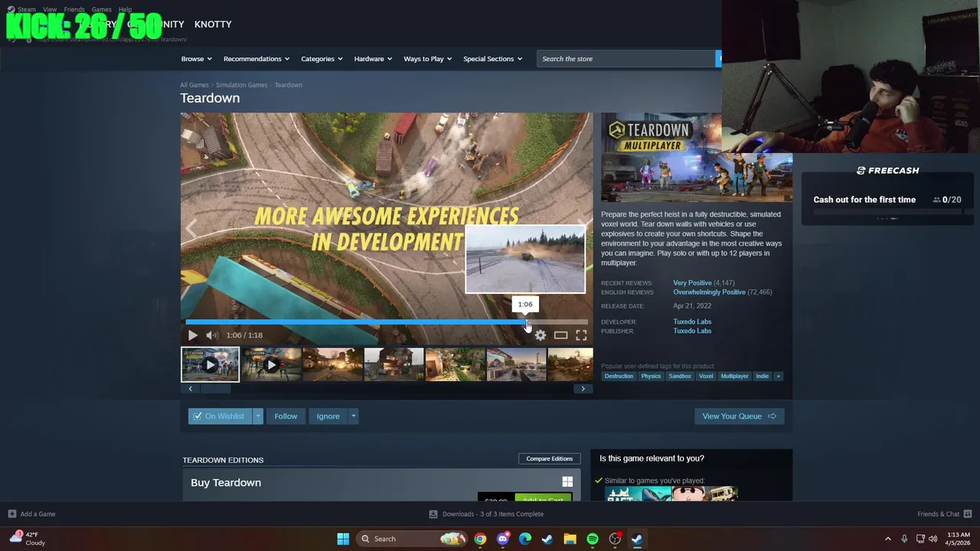Open video settings gear icon
Viewport: 980px width, 551px height.
click(541, 335)
